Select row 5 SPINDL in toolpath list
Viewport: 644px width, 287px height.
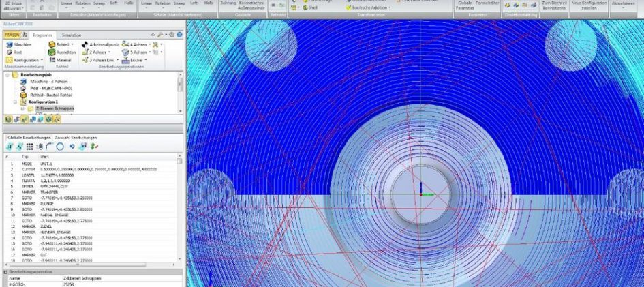(91, 186)
